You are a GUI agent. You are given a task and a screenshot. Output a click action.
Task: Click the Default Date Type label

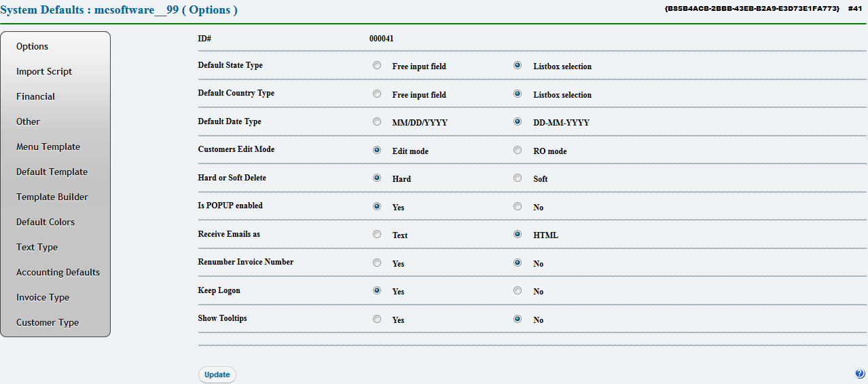[x=230, y=121]
